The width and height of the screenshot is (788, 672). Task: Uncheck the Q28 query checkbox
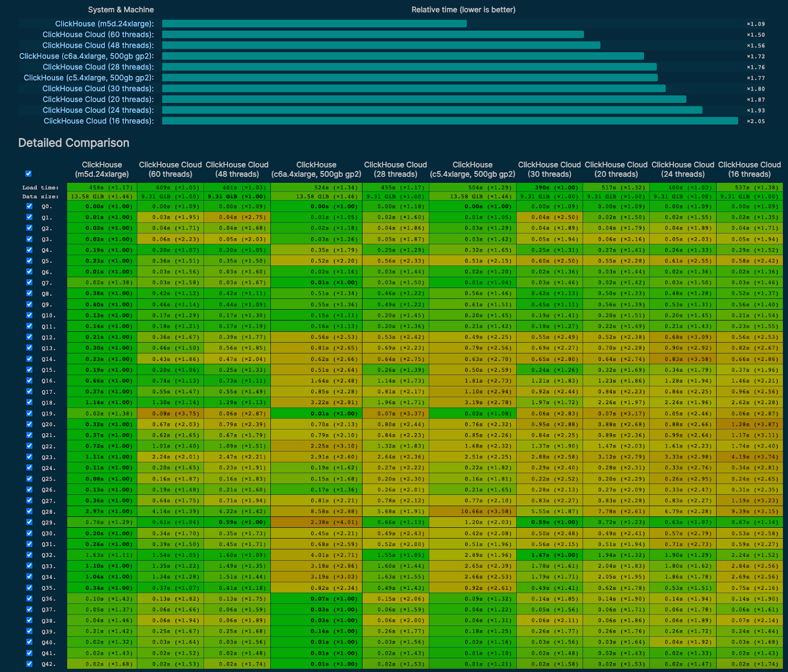29,511
